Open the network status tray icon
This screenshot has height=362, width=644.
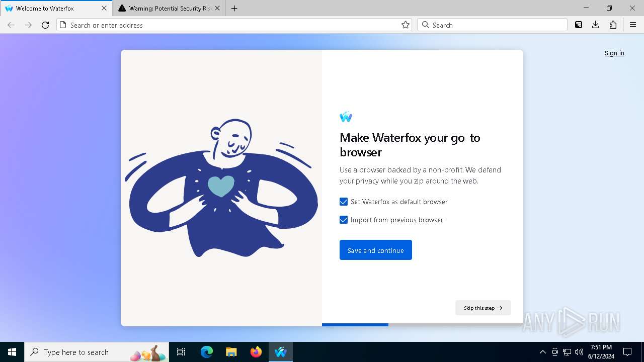coord(567,352)
